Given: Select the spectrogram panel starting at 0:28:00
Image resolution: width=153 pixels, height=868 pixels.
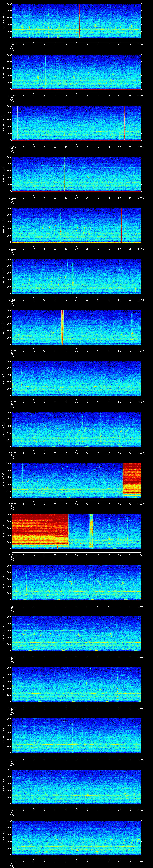Looking at the screenshot, I should [77, 633].
